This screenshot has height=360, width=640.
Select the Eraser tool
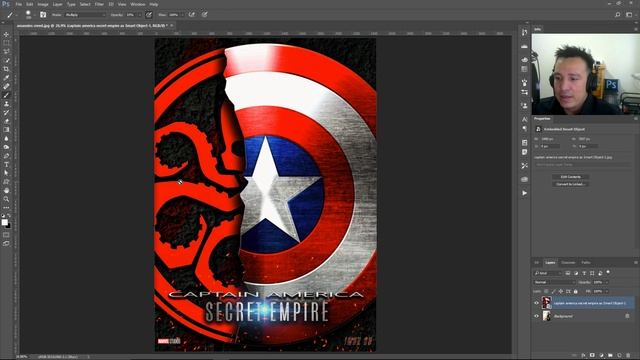[x=6, y=121]
